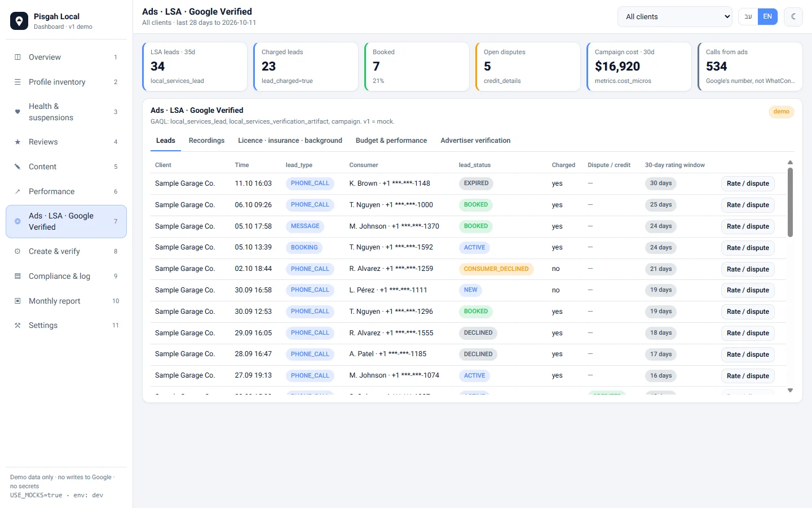
Task: Click the EXPIRED status badge
Action: point(476,183)
